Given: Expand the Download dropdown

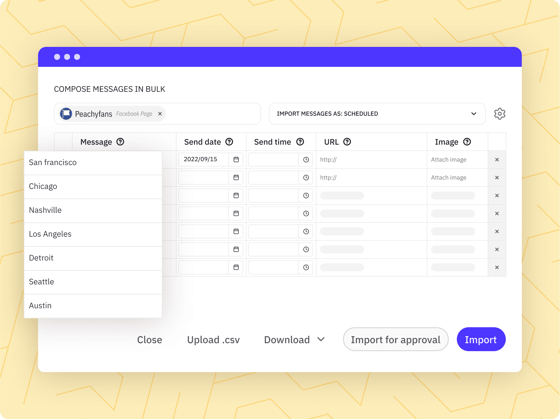Looking at the screenshot, I should (x=294, y=339).
